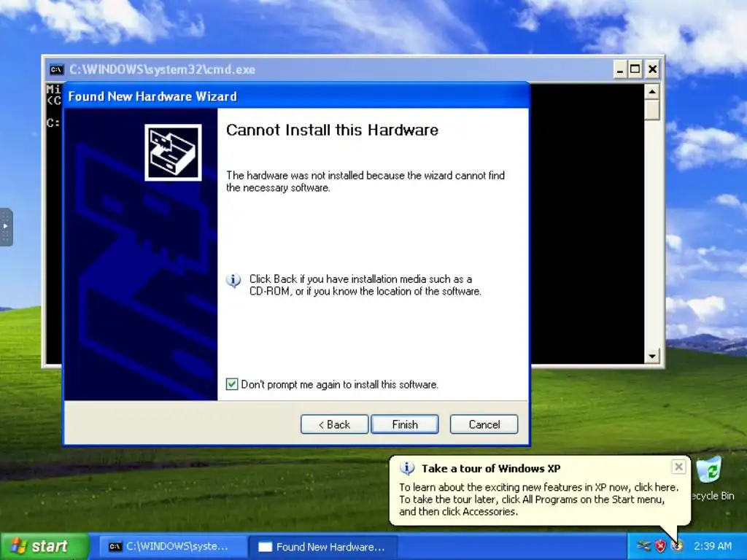The image size is (747, 560).
Task: Click the tour balloon info icon
Action: click(x=407, y=469)
